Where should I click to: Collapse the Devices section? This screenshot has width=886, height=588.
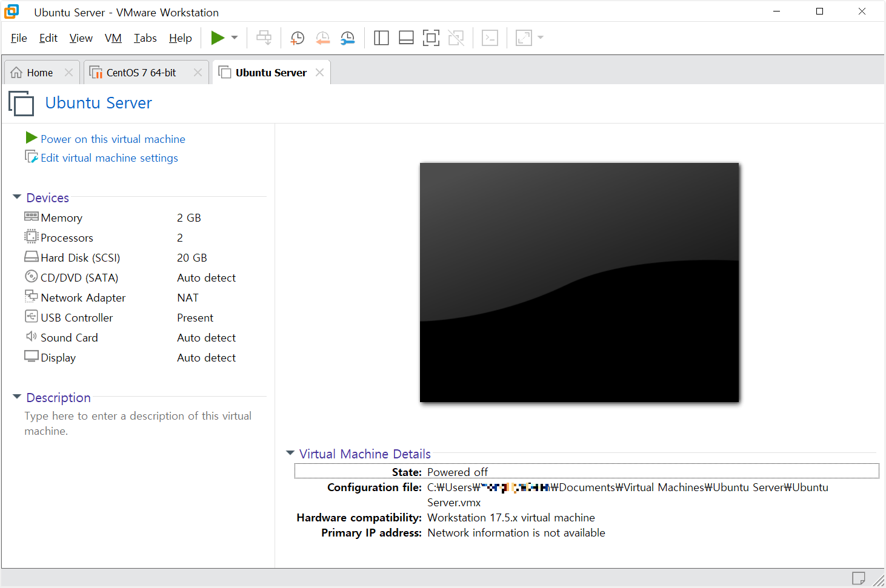tap(17, 197)
